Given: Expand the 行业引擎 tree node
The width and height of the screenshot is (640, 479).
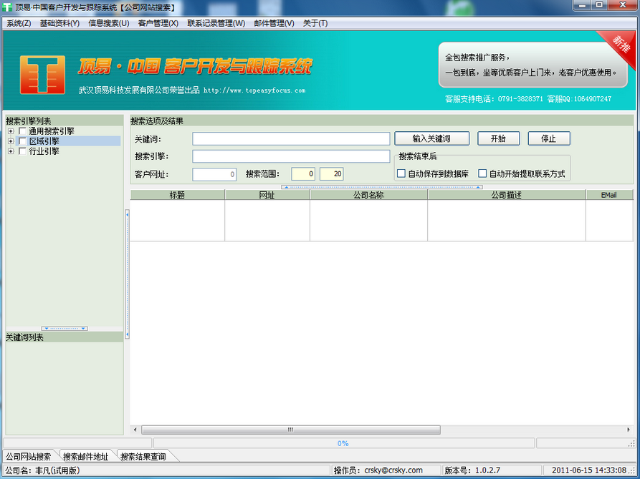Looking at the screenshot, I should click(10, 151).
